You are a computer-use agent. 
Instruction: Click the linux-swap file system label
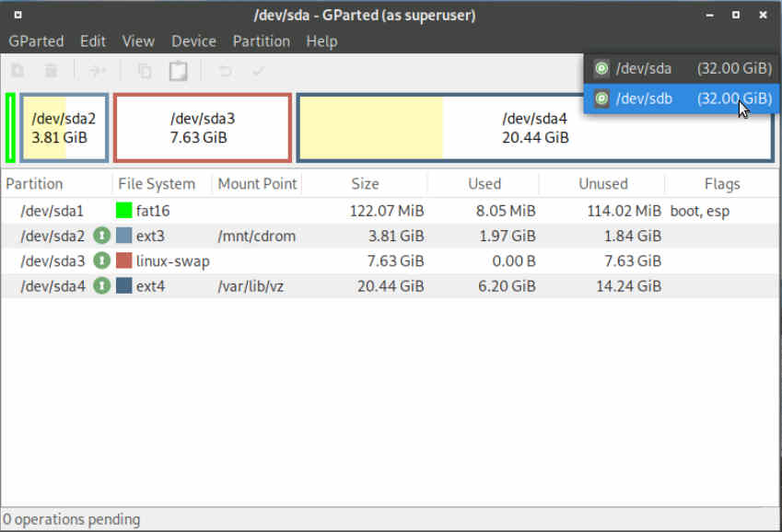(x=172, y=261)
